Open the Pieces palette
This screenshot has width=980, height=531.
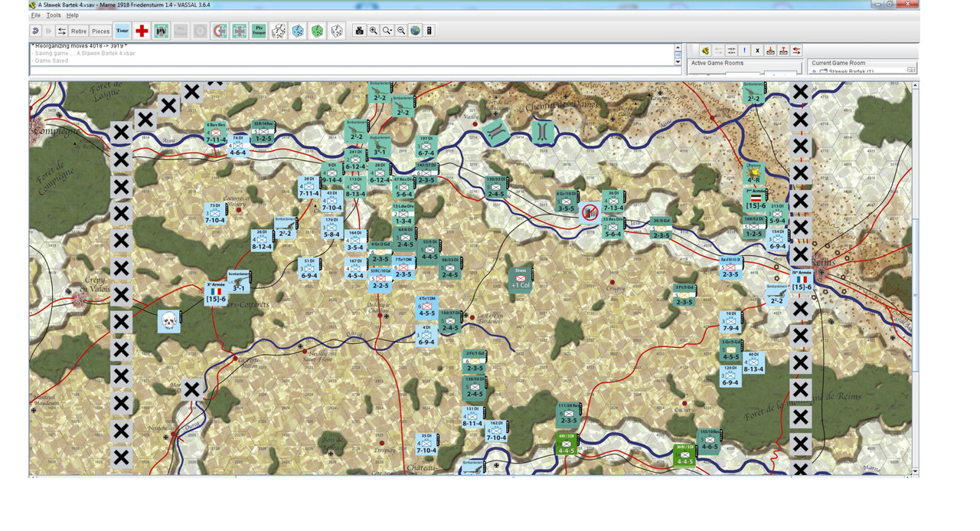tap(101, 31)
